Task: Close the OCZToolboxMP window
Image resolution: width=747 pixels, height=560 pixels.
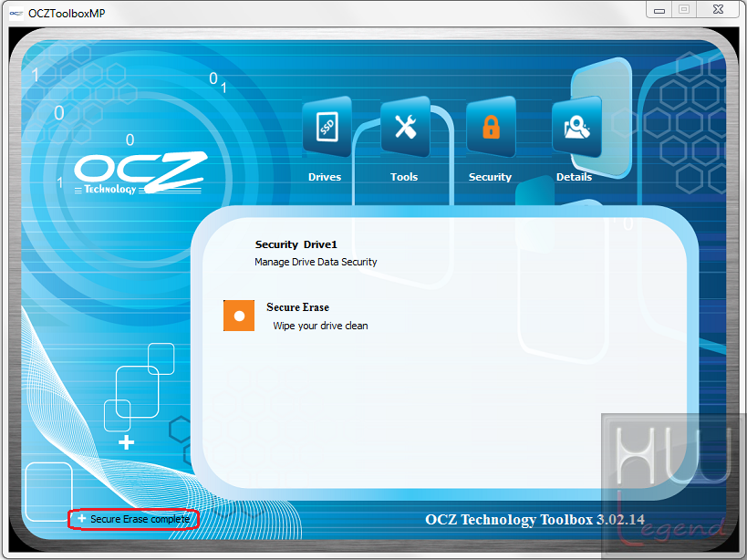Action: 719,9
